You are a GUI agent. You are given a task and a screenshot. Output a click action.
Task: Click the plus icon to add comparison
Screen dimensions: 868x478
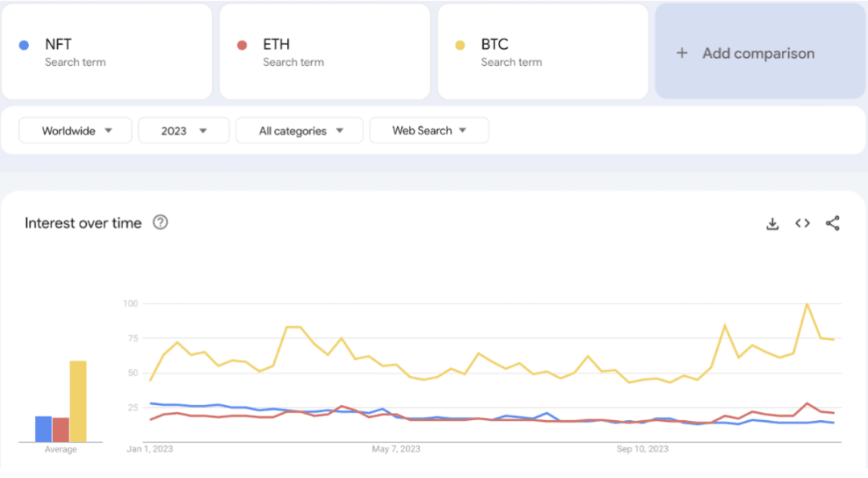[682, 53]
